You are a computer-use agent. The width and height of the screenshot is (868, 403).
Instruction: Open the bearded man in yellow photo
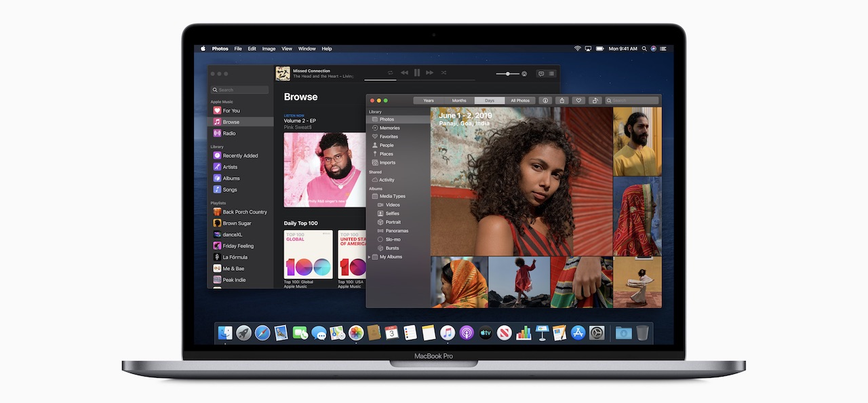click(637, 142)
